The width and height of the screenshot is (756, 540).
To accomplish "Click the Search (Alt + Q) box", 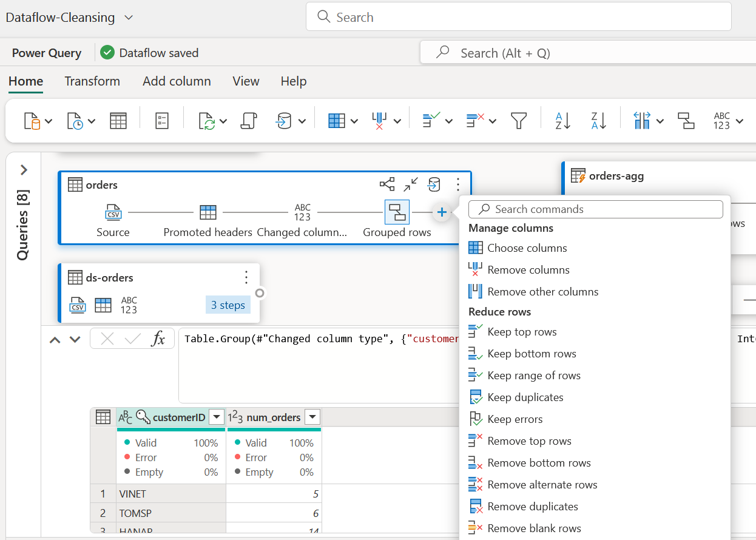I will (x=587, y=53).
